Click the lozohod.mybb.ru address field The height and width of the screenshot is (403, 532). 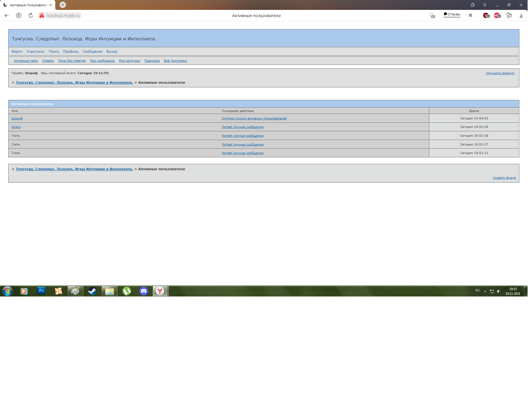click(63, 16)
